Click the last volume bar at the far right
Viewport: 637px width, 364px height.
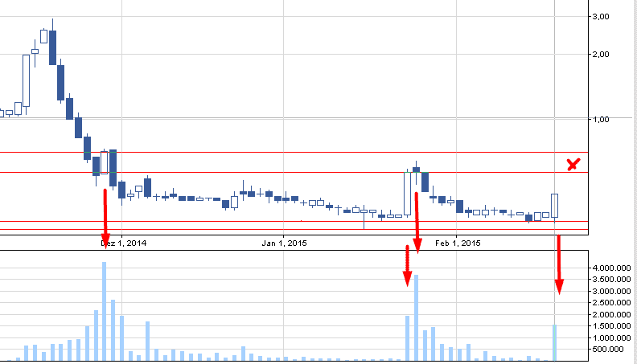[555, 342]
